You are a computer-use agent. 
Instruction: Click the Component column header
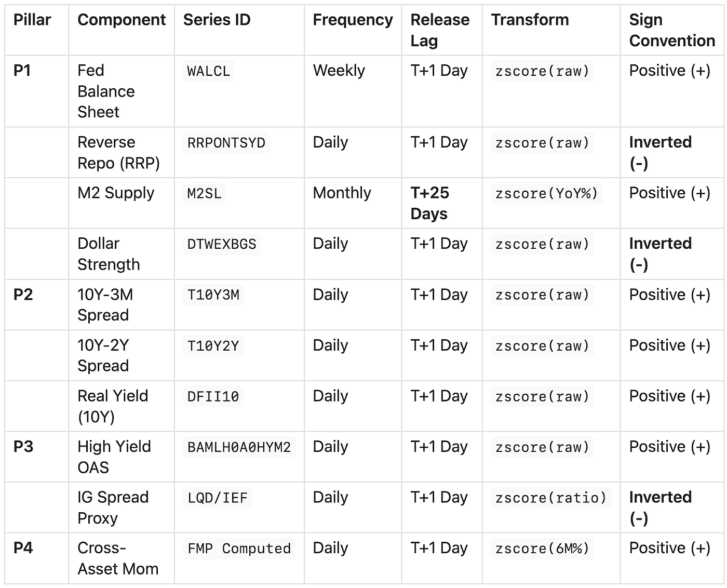pos(122,20)
